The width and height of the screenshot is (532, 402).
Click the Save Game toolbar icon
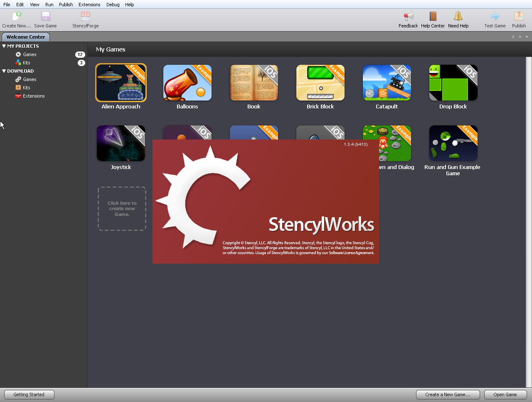click(x=46, y=16)
